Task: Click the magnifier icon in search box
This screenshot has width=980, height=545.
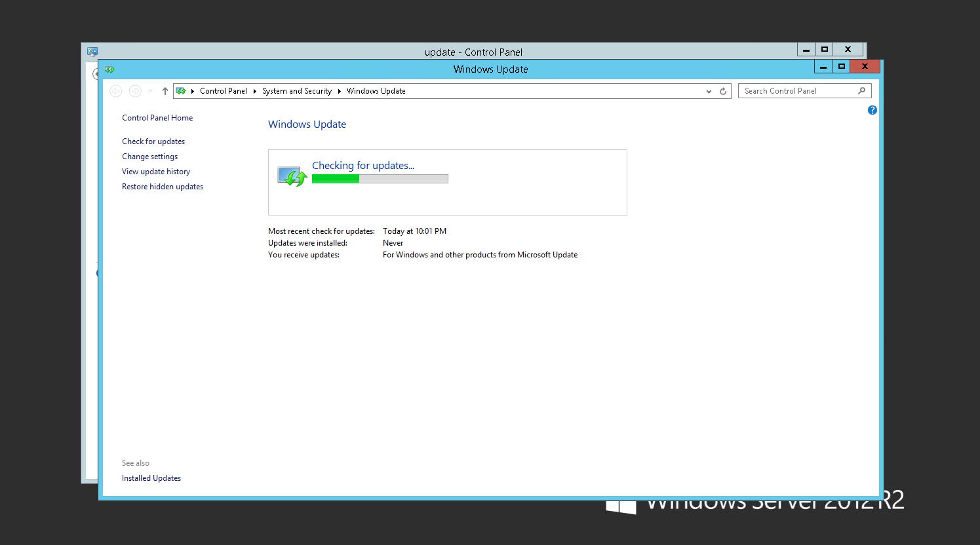Action: tap(861, 91)
